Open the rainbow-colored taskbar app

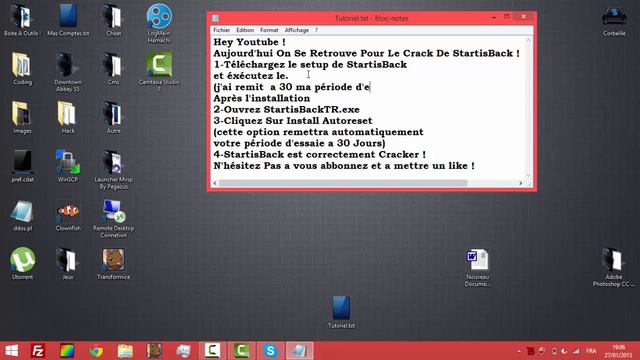point(67,351)
